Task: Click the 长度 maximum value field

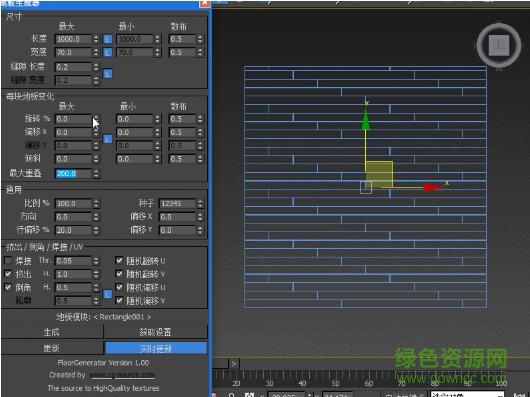Action: pyautogui.click(x=73, y=39)
